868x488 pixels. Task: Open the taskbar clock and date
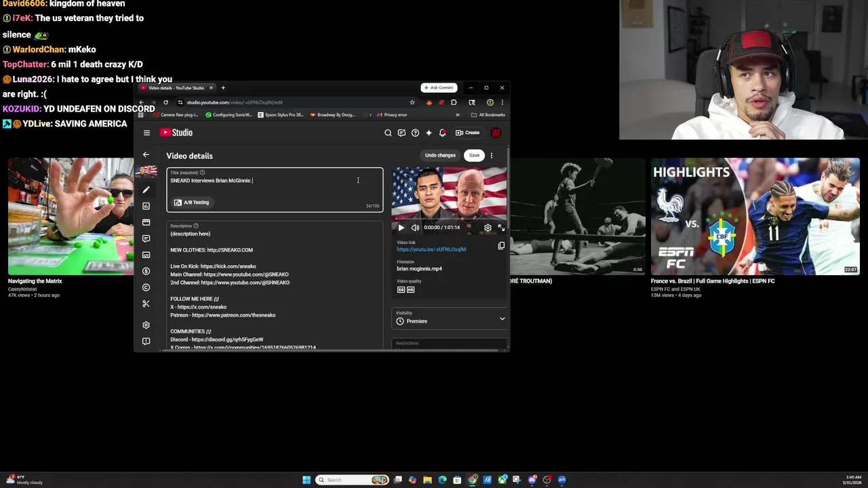852,480
